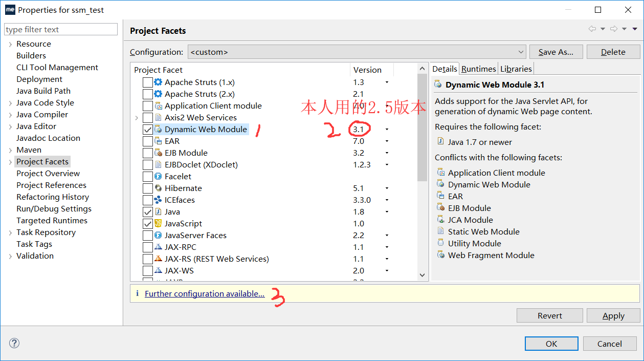Click the forward navigation arrow icon
The width and height of the screenshot is (644, 361).
click(x=614, y=29)
